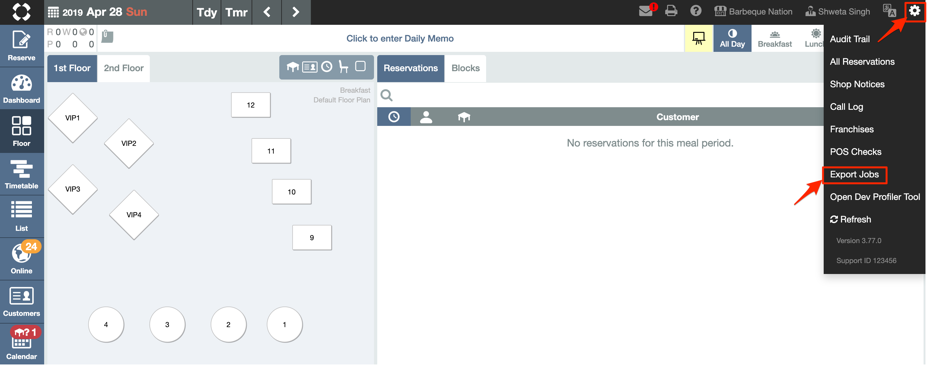Open POS Checks menu item
This screenshot has height=377, width=939.
point(855,152)
